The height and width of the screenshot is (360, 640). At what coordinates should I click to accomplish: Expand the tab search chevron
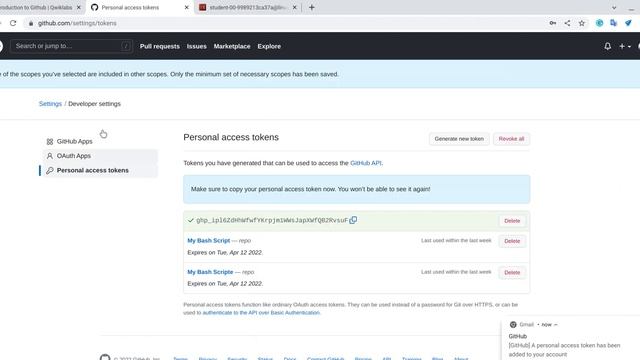tap(614, 8)
